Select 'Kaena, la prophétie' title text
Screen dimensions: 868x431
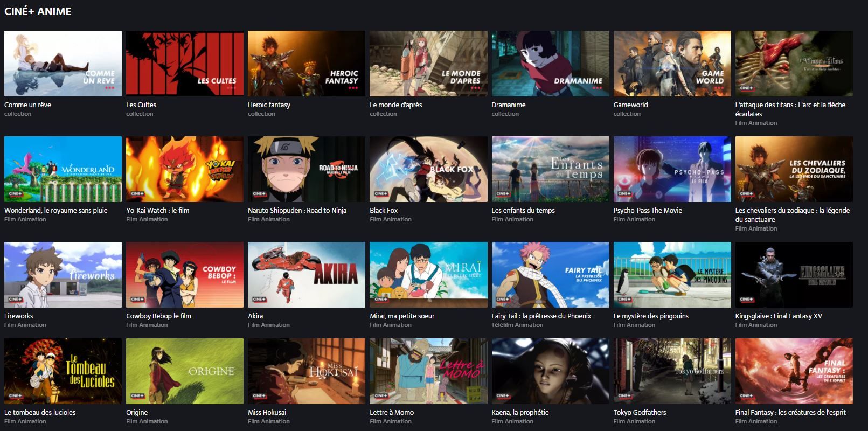pyautogui.click(x=520, y=412)
